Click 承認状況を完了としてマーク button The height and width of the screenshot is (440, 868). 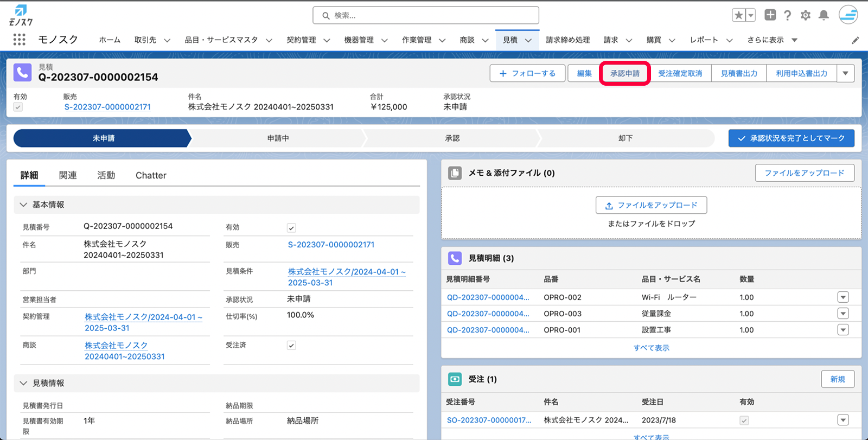(x=792, y=138)
